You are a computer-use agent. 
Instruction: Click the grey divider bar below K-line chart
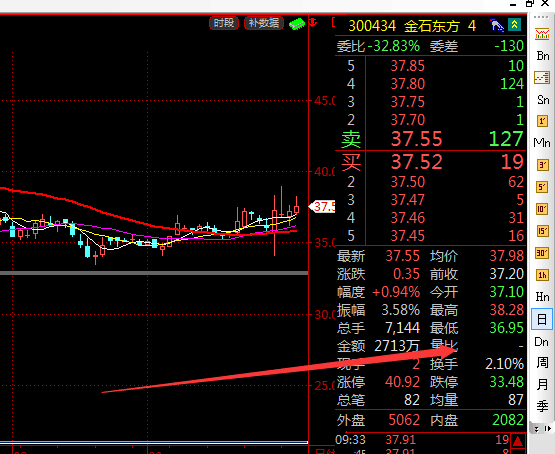coord(154,273)
